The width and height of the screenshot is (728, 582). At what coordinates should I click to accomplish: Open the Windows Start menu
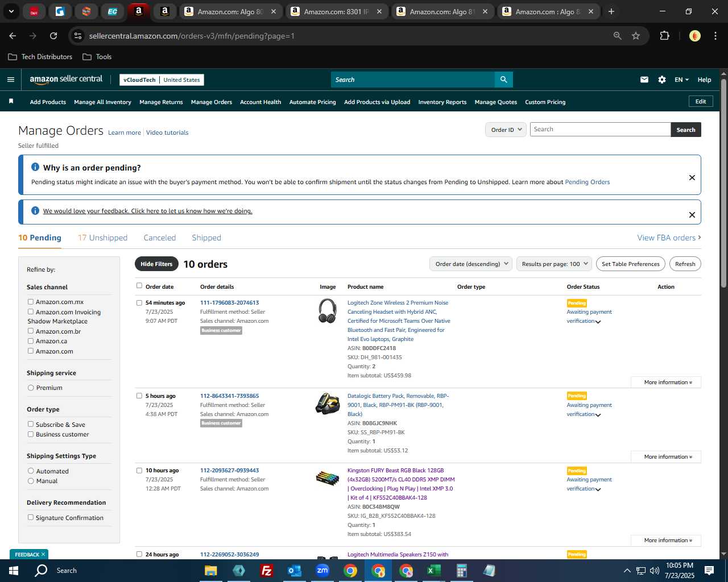coord(14,571)
